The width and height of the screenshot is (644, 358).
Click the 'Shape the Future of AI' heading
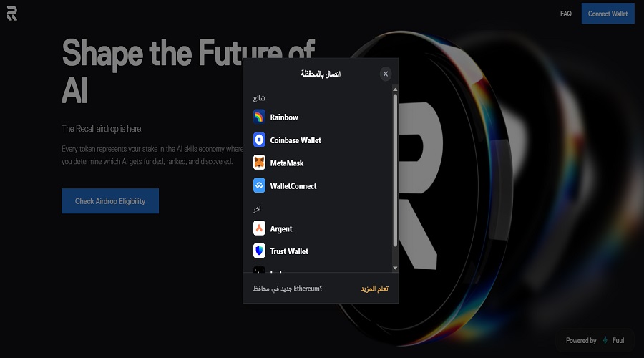(x=188, y=71)
